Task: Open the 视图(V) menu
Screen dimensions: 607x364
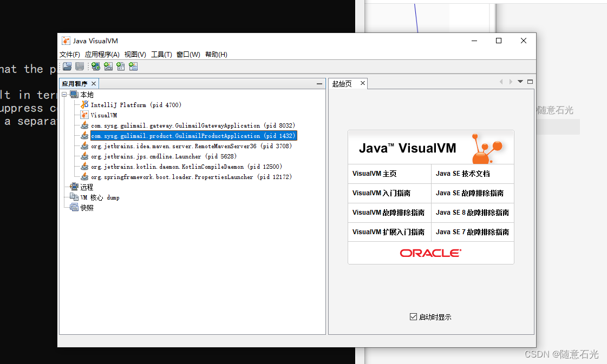Action: pyautogui.click(x=135, y=55)
